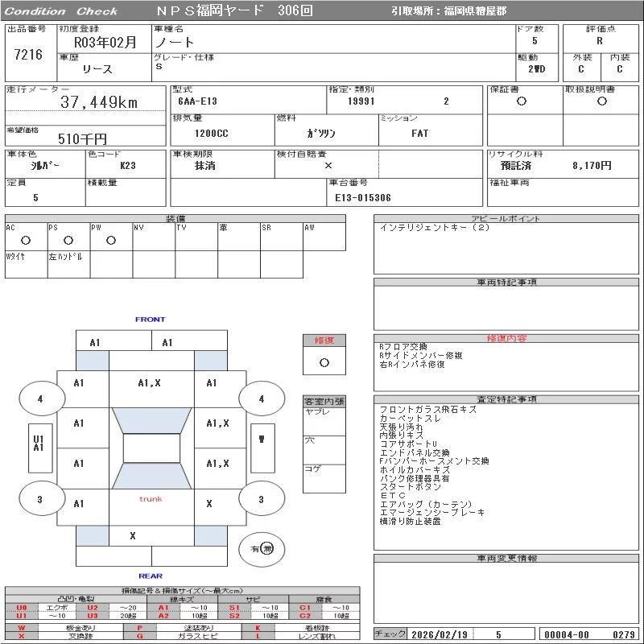The height and width of the screenshot is (644, 644).
Task: Click the note エンドパネル交換
Action: [x=415, y=452]
